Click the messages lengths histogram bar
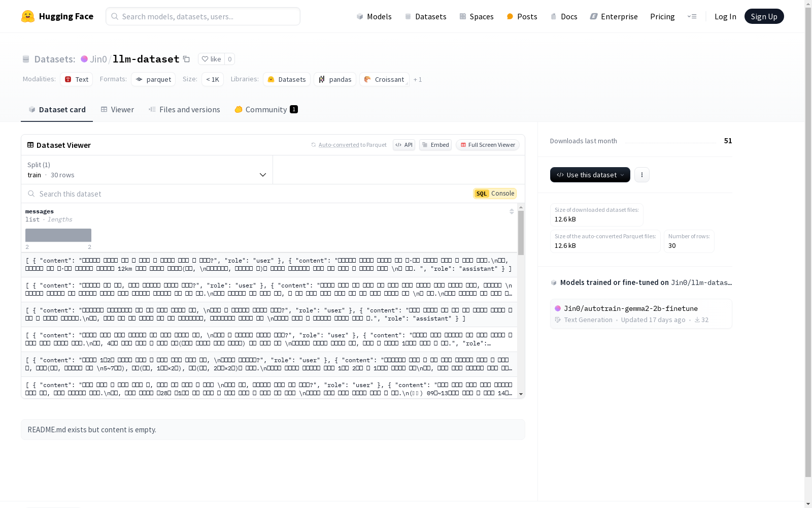 [58, 235]
